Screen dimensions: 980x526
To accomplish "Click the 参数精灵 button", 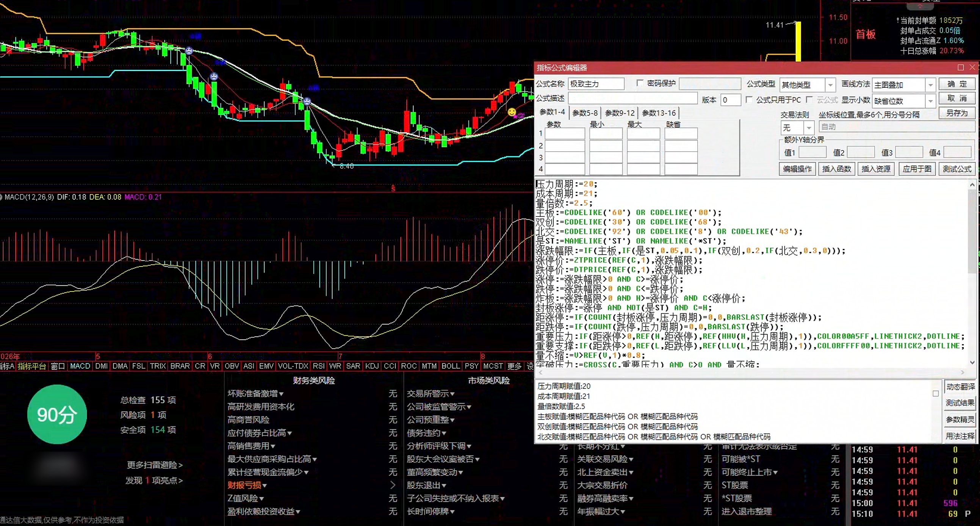I will (960, 419).
